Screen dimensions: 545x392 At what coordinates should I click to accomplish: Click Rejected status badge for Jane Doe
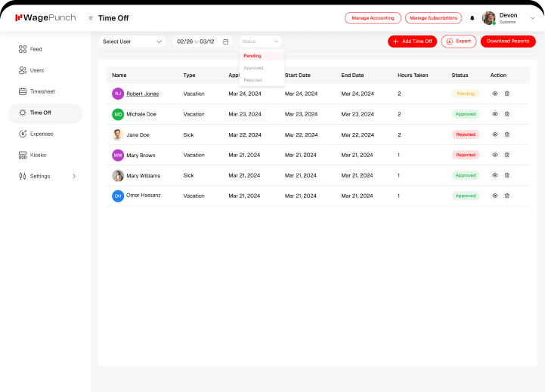click(465, 134)
